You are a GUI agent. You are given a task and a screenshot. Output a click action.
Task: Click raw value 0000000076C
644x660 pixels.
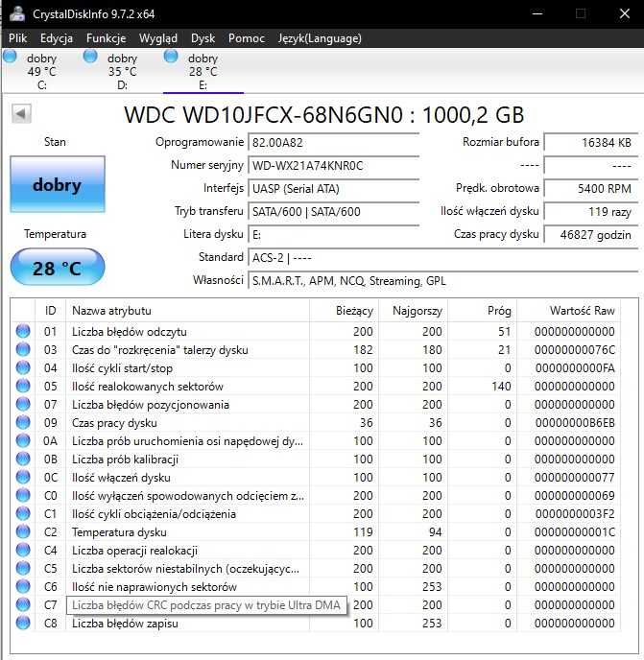tap(575, 350)
